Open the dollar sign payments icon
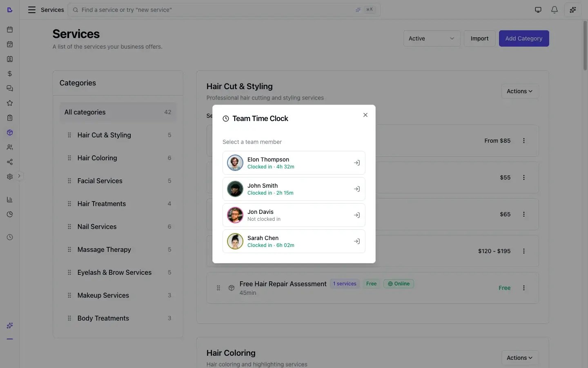 [x=10, y=74]
